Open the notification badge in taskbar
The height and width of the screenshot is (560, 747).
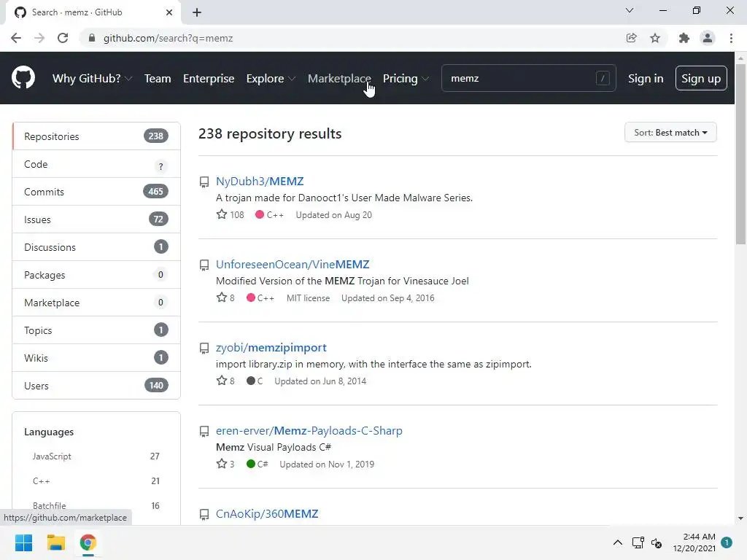[x=727, y=542]
